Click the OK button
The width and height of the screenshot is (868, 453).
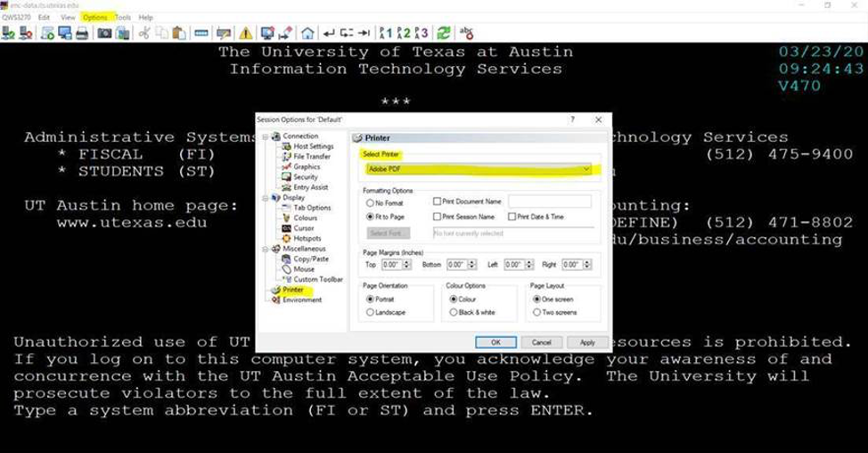point(495,342)
